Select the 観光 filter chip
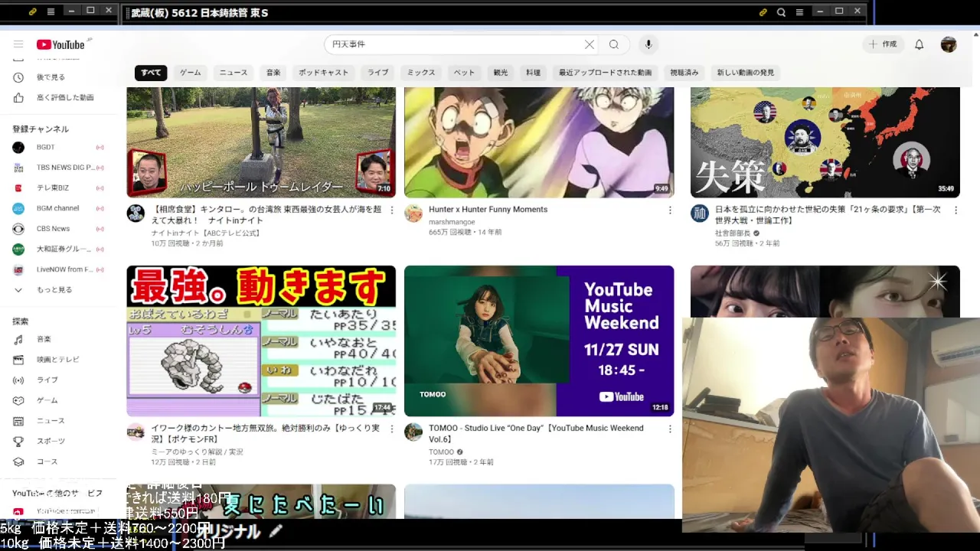980x551 pixels. coord(501,73)
